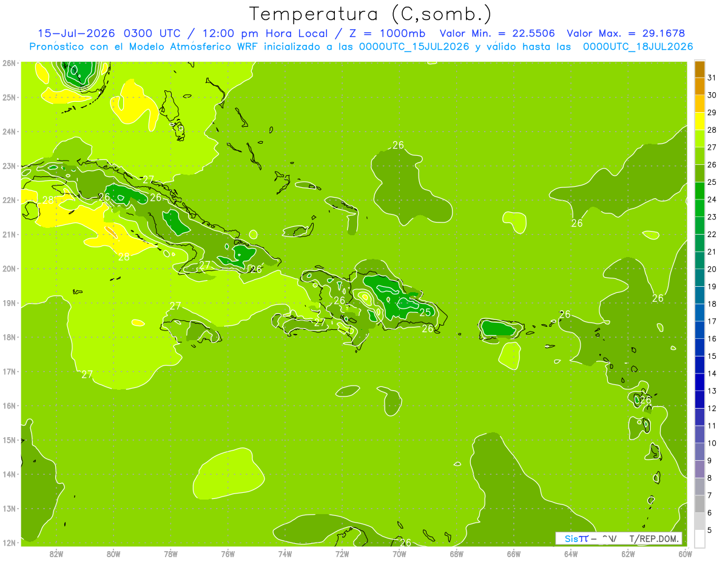Click the colorbar label '18'
Viewport: 728px width, 562px height.
click(x=712, y=304)
